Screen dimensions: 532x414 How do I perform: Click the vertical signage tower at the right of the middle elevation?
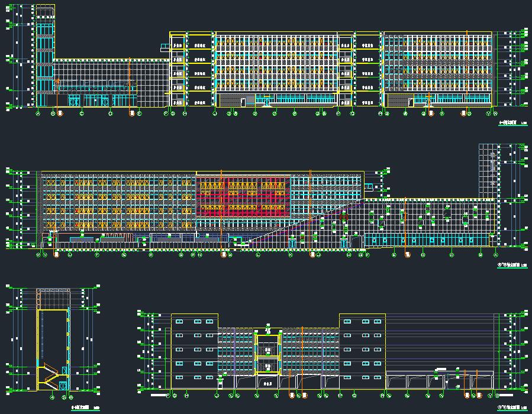[491, 170]
